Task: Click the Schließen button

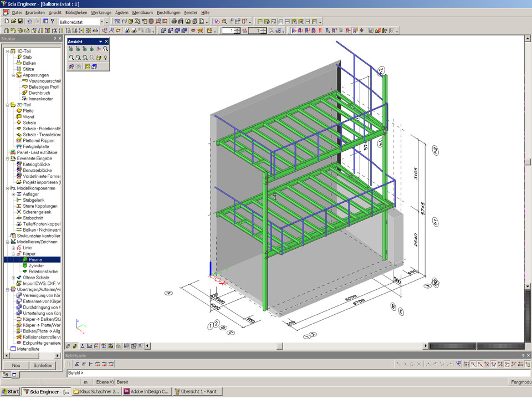Action: 43,365
